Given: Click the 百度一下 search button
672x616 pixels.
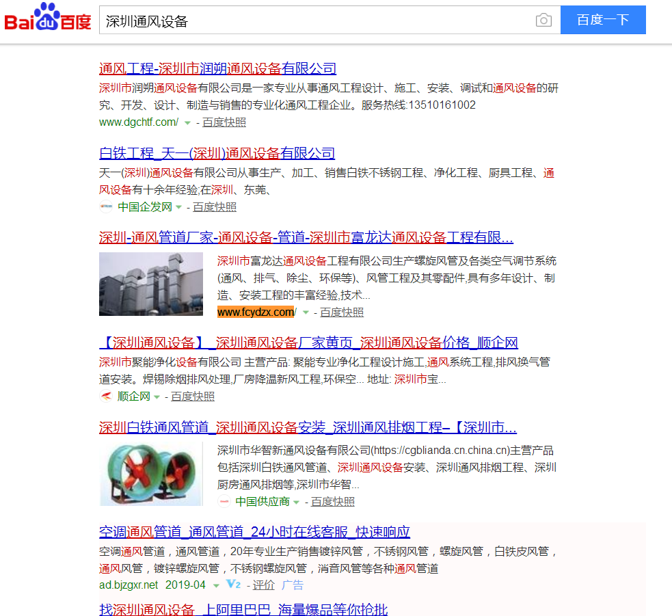Looking at the screenshot, I should (x=603, y=20).
